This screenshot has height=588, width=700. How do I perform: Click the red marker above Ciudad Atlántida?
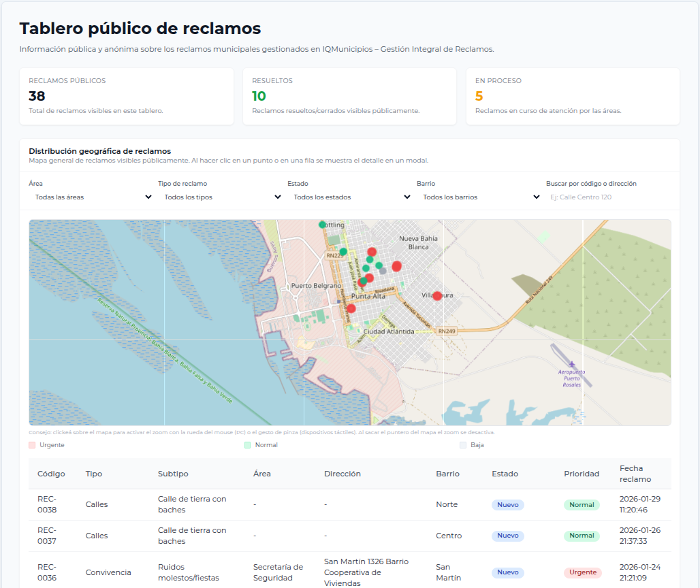[x=351, y=309]
